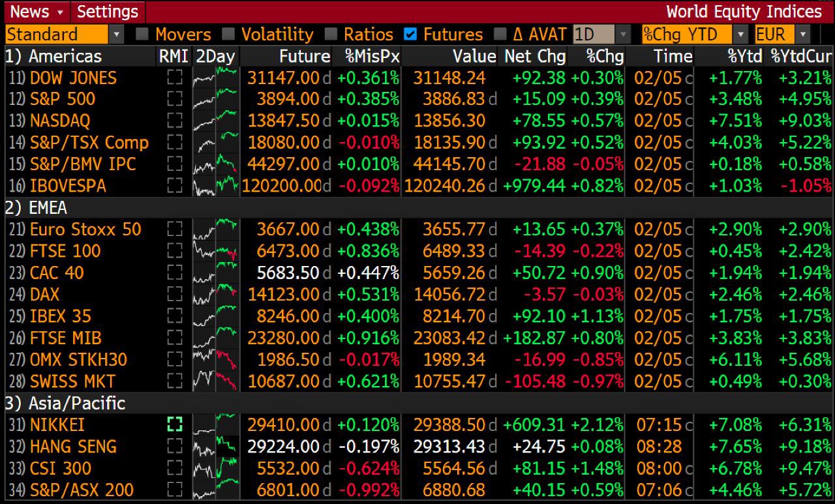This screenshot has width=835, height=504.
Task: Open the S&P 500 index link
Action: 63,99
